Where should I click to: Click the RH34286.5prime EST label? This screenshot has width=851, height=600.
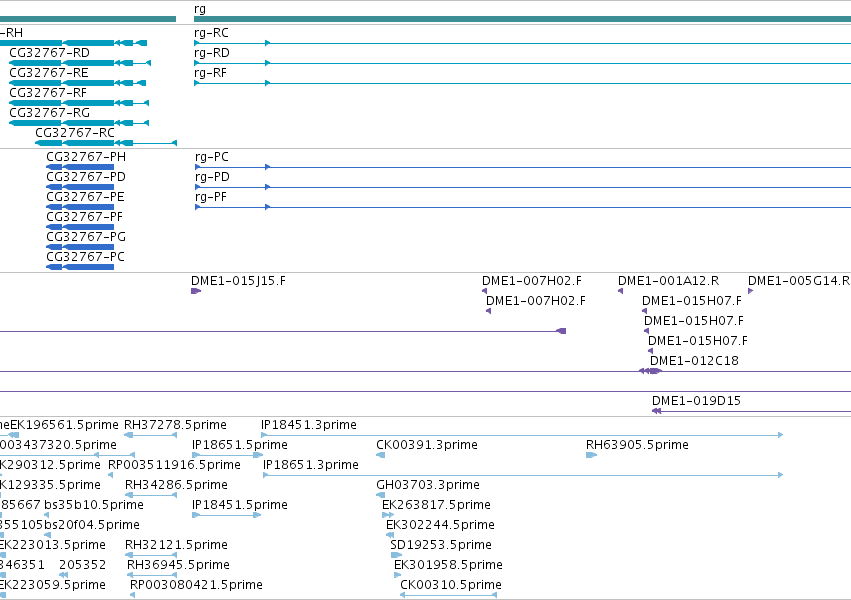point(176,485)
